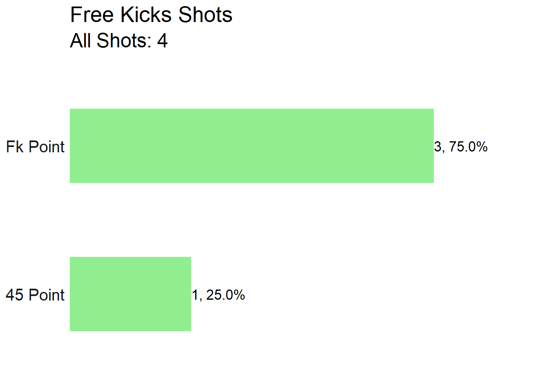This screenshot has height=392, width=549.
Task: Click the All Shots: 4 subtitle
Action: (119, 41)
